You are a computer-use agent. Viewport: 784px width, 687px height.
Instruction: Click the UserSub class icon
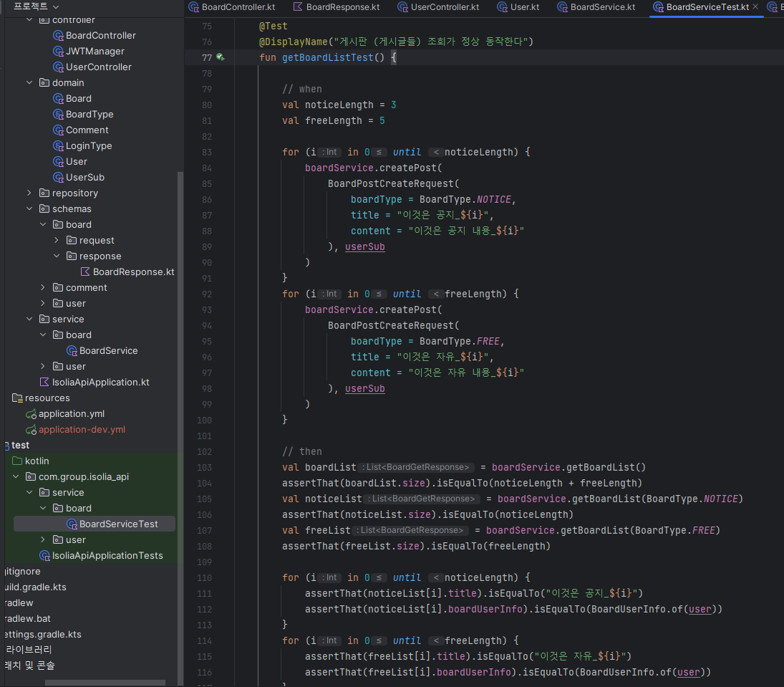58,177
